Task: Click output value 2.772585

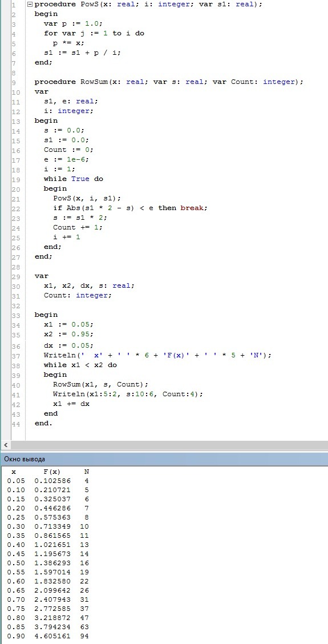Action: click(x=52, y=609)
